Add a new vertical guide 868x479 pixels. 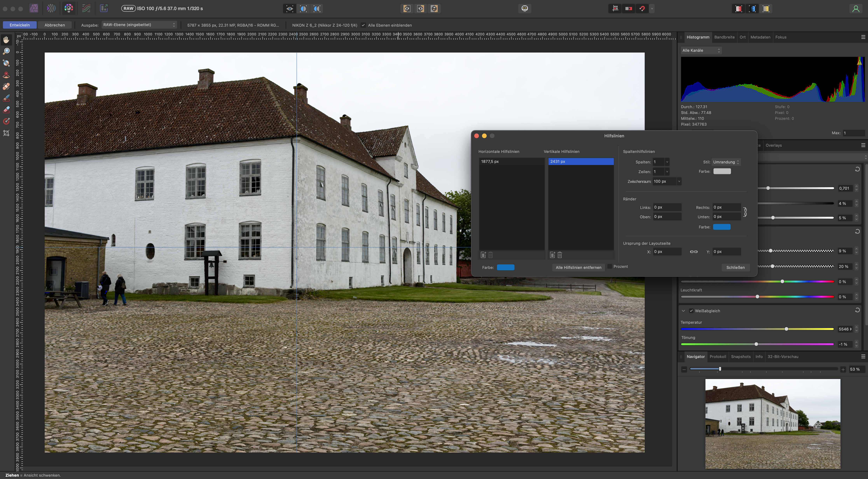pyautogui.click(x=553, y=255)
